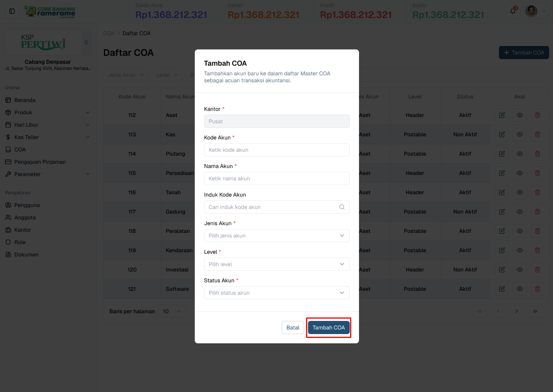
Task: Click the delete trash icon for Piutang row
Action: (537, 154)
